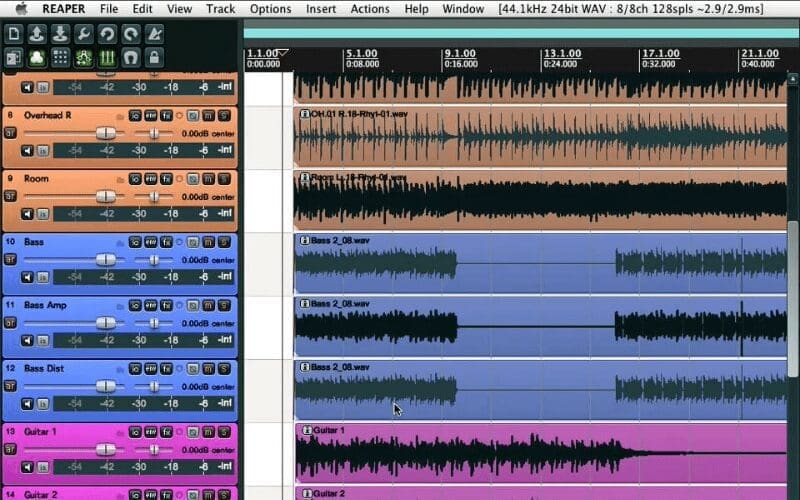Arm the Bass Dist track for recording
This screenshot has height=500, width=800.
pos(10,386)
